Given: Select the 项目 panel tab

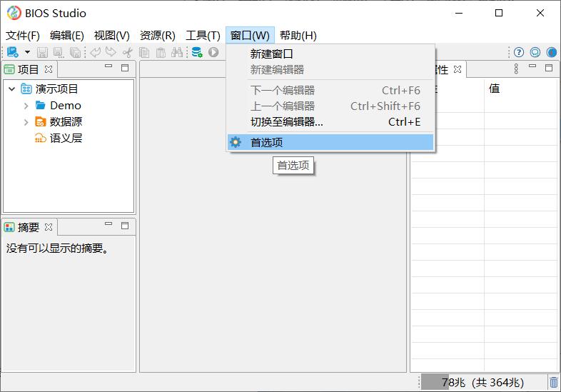Looking at the screenshot, I should pos(28,69).
